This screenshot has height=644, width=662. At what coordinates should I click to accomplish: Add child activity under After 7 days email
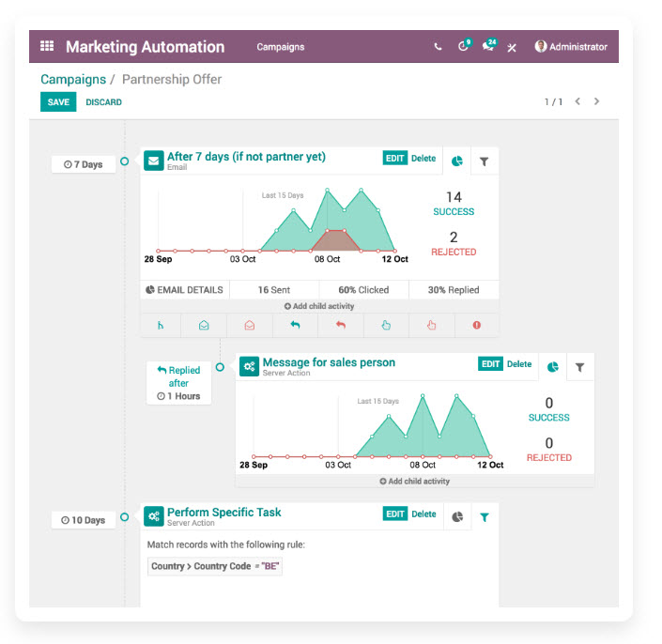(x=319, y=306)
